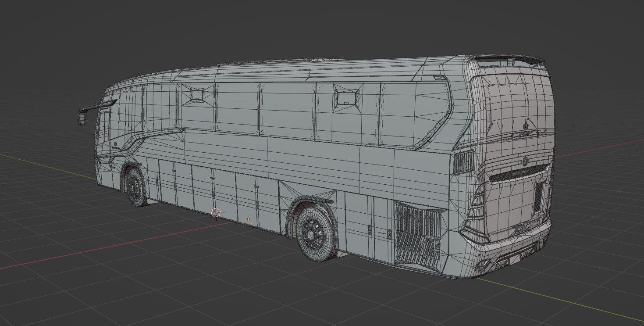Viewport: 644px width, 326px height.
Task: Click the slatted engine grille near the rear wheel
Action: click(x=419, y=235)
